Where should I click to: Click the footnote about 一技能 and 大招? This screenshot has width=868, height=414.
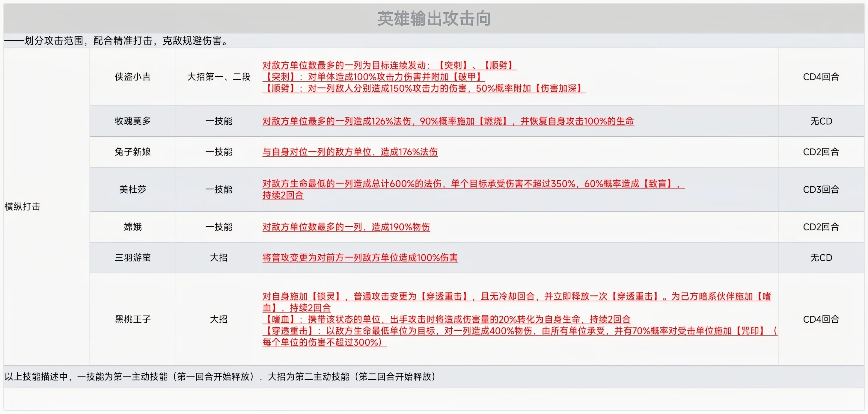[x=220, y=377]
